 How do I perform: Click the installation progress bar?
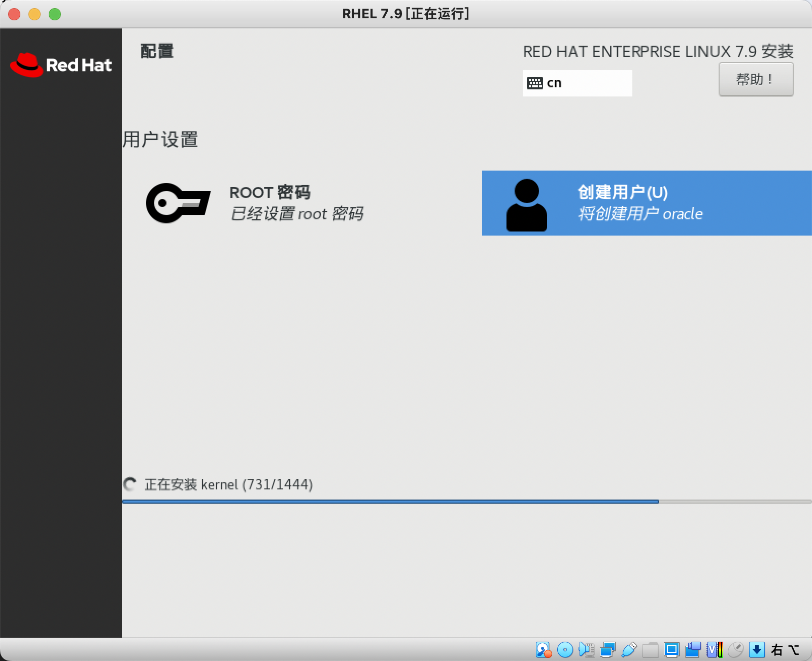(467, 502)
